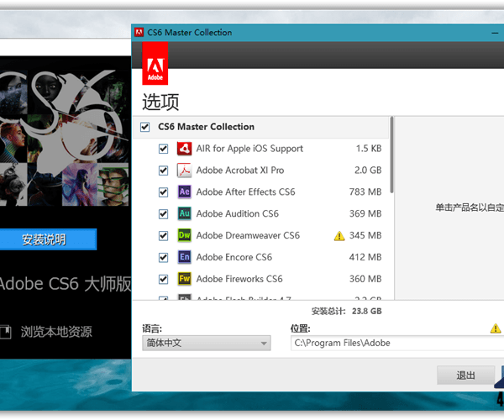The height and width of the screenshot is (420, 504).
Task: Toggle the Adobe Fireworks CS6 checkbox
Action: coord(164,280)
